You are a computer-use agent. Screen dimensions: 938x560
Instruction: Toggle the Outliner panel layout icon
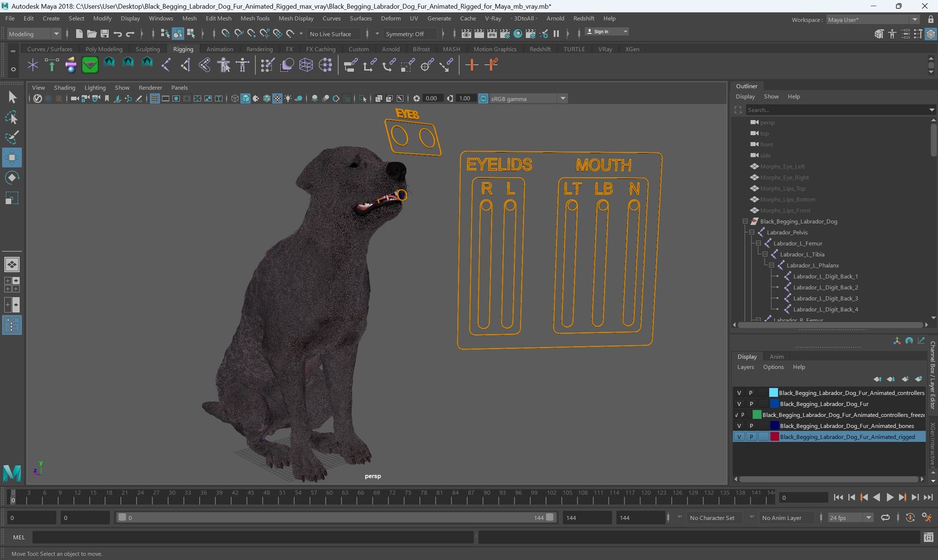point(11,325)
